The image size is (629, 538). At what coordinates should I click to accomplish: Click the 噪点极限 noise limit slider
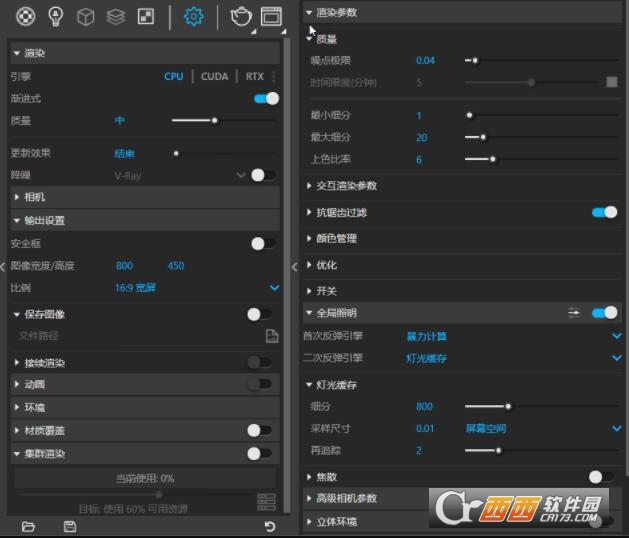coord(475,61)
